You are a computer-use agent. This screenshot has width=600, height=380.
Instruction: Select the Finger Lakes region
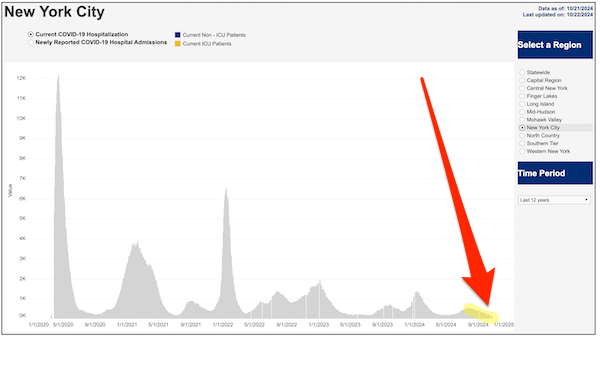[522, 96]
